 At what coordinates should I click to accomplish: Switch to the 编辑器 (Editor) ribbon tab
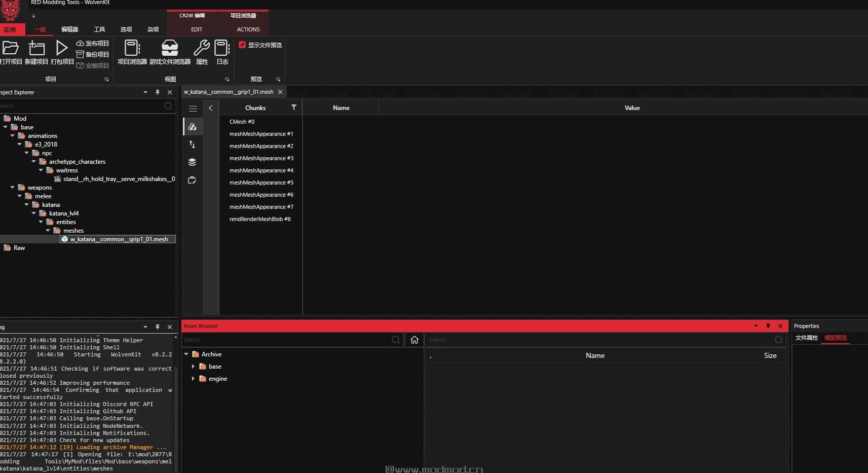click(69, 29)
